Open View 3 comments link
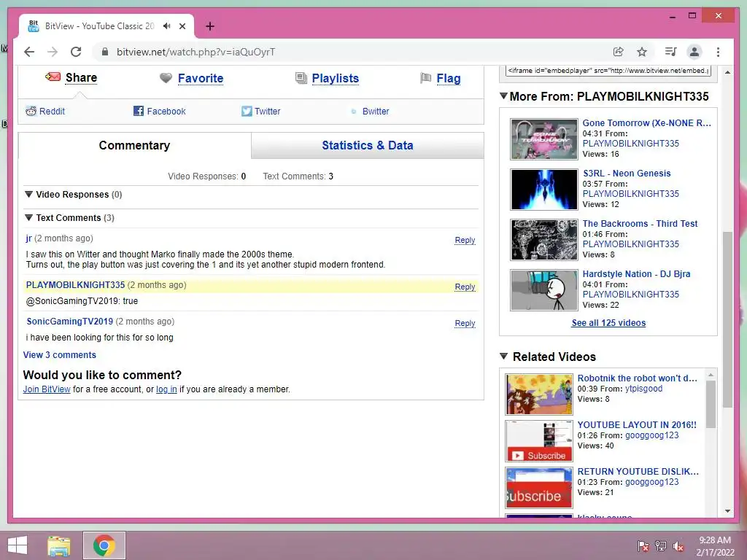Screen dimensions: 747x560 tap(60, 355)
